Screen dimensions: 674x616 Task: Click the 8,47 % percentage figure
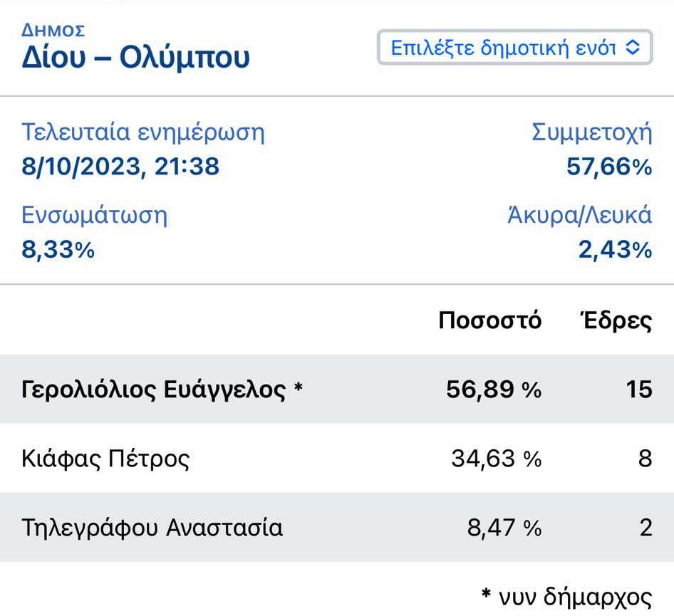tap(504, 528)
